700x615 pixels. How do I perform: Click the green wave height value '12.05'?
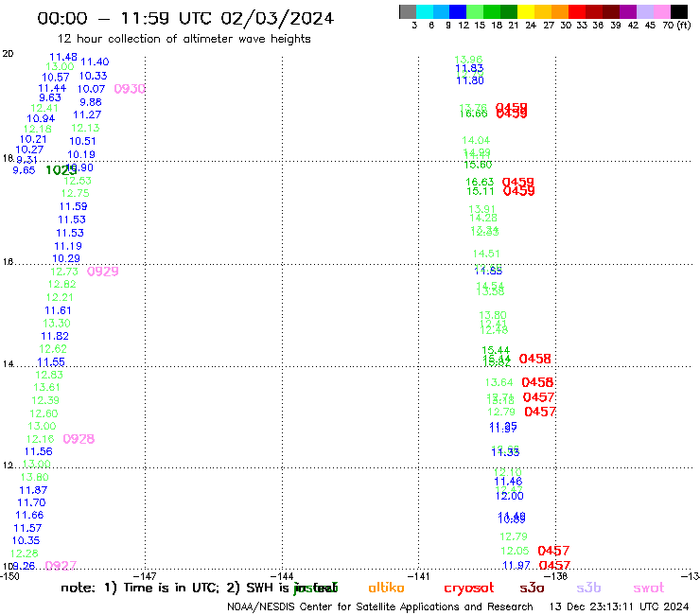[515, 551]
